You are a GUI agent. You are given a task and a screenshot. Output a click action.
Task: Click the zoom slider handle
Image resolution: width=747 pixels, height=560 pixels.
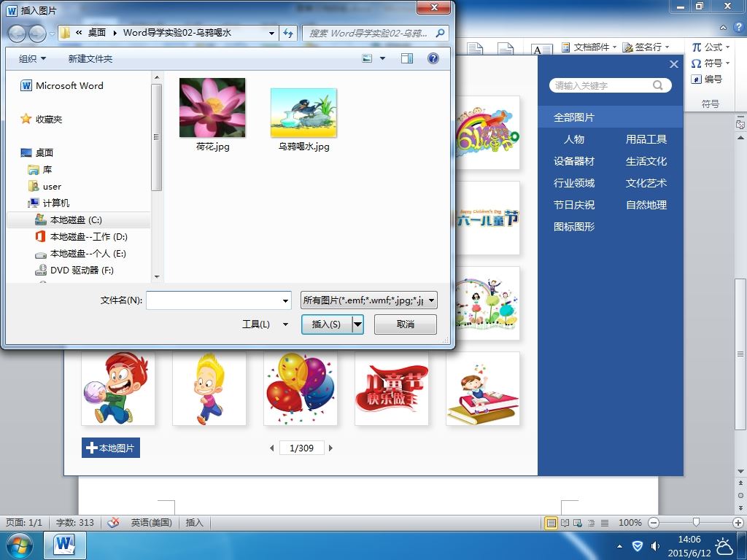[x=696, y=522]
